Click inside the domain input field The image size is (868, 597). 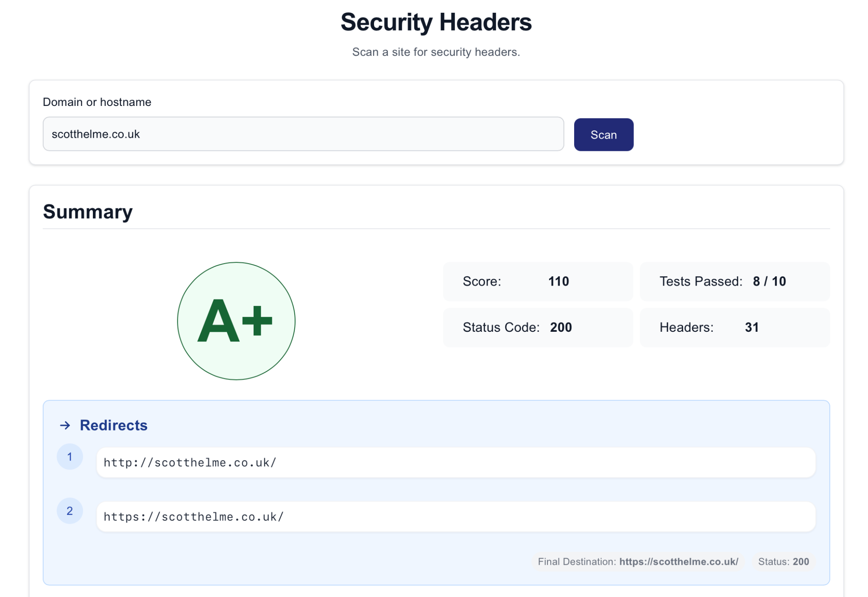click(303, 134)
